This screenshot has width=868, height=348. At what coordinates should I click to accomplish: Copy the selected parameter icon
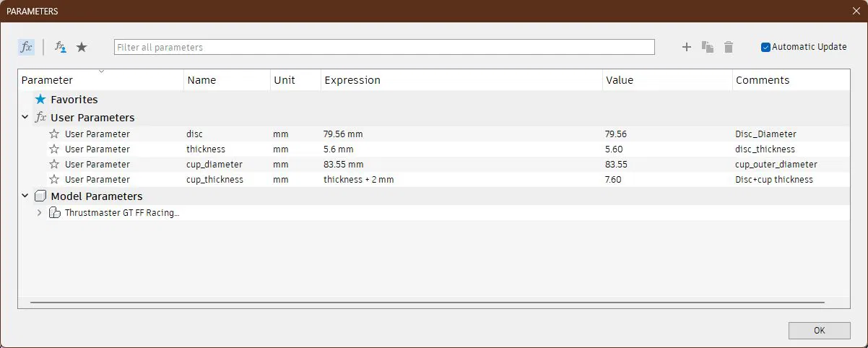tap(708, 47)
